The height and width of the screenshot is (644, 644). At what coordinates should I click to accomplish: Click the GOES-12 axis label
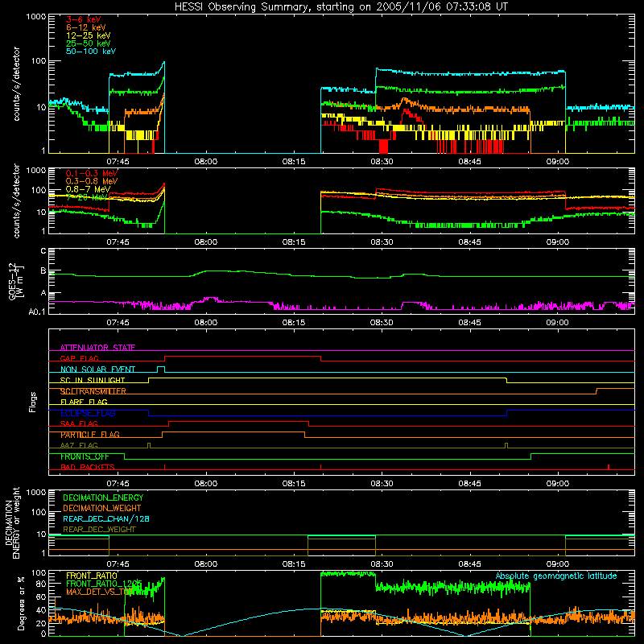click(16, 281)
